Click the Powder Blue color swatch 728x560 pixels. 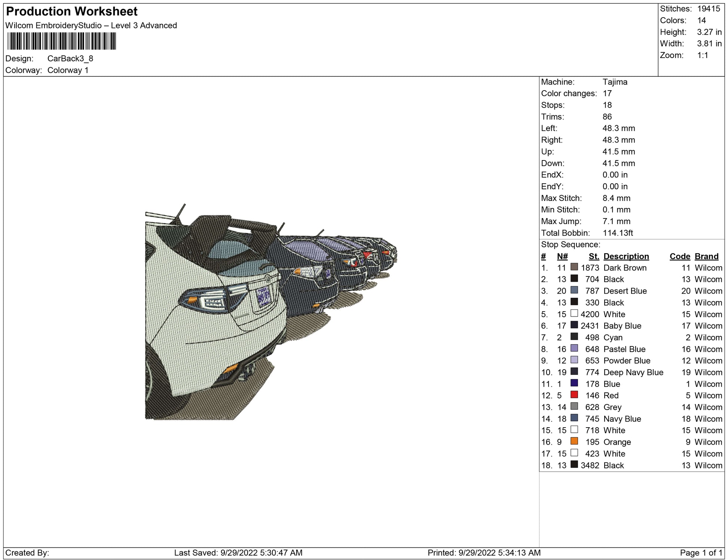[x=574, y=360]
